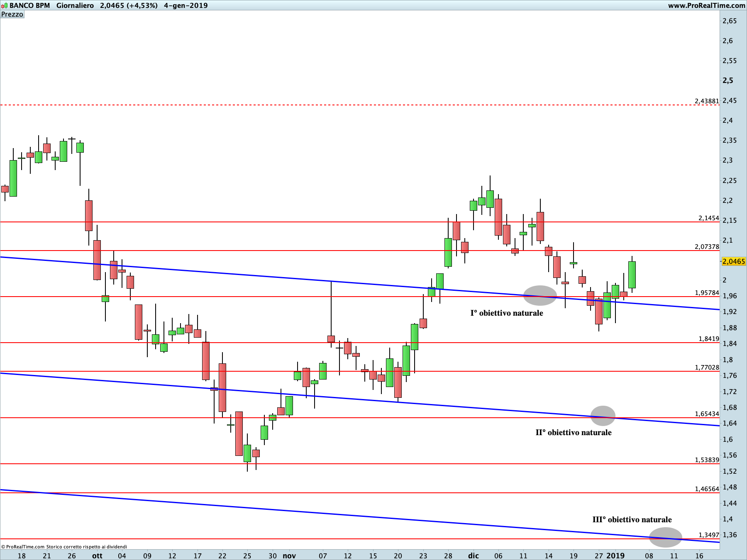The height and width of the screenshot is (560, 747).
Task: Click the 1,77028 horizontal level label
Action: (707, 367)
